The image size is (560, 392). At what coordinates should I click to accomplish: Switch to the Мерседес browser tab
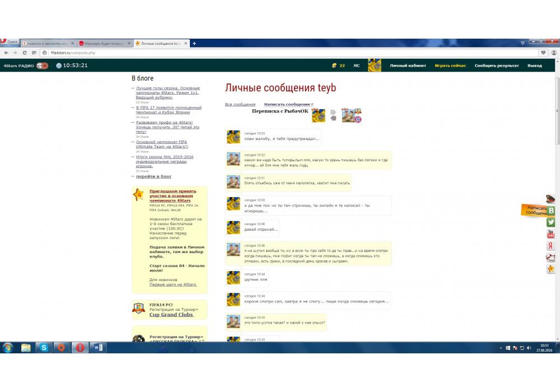[x=105, y=43]
